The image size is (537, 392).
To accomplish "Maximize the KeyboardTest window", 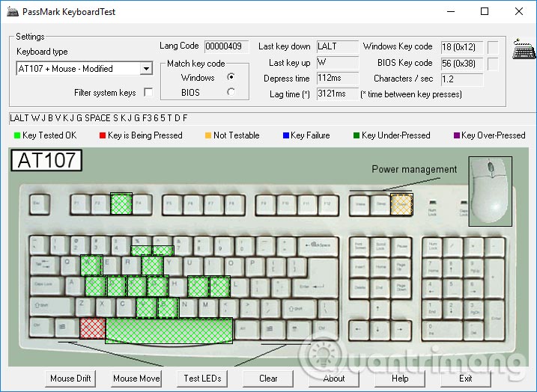I will click(485, 12).
